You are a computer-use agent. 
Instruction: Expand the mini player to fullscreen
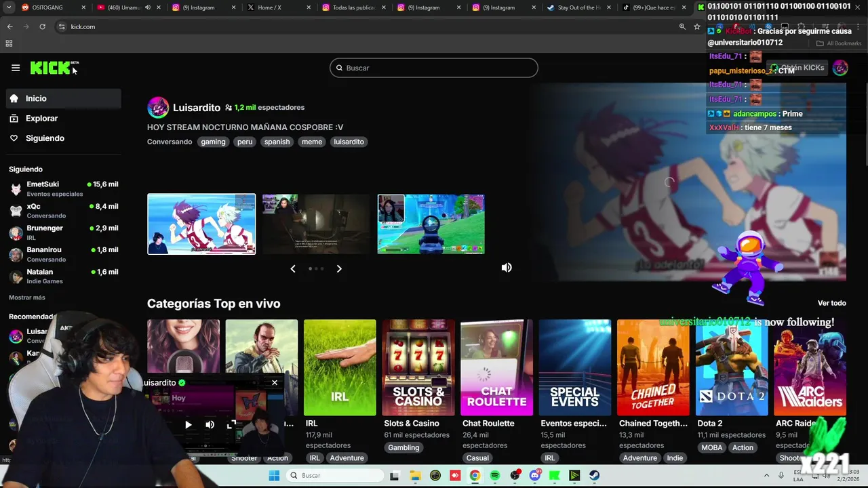pos(231,425)
